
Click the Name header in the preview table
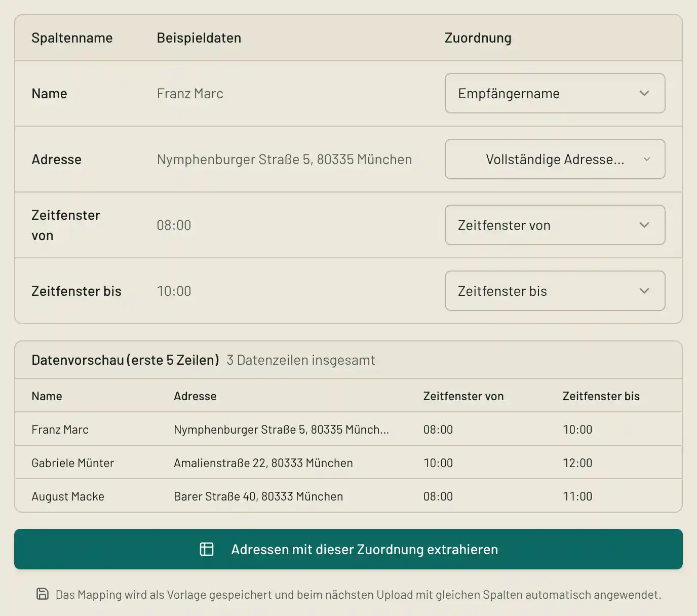pos(47,396)
